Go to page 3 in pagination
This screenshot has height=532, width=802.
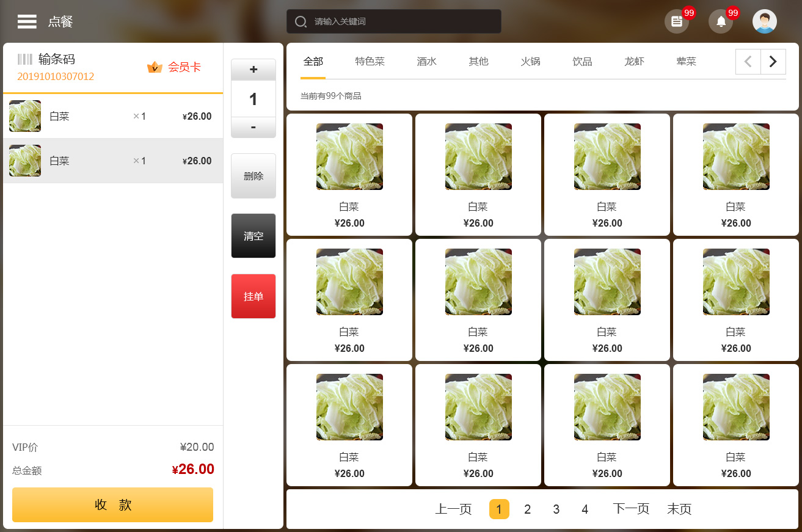556,509
